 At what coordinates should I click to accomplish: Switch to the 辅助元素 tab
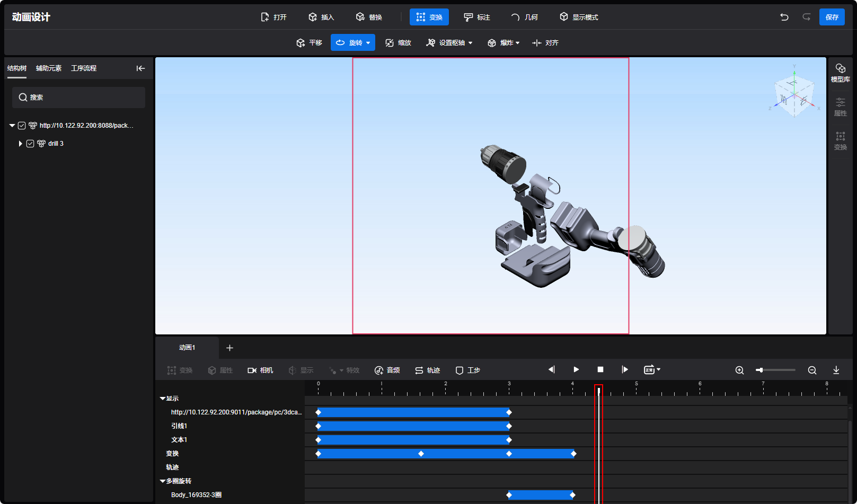coord(49,68)
